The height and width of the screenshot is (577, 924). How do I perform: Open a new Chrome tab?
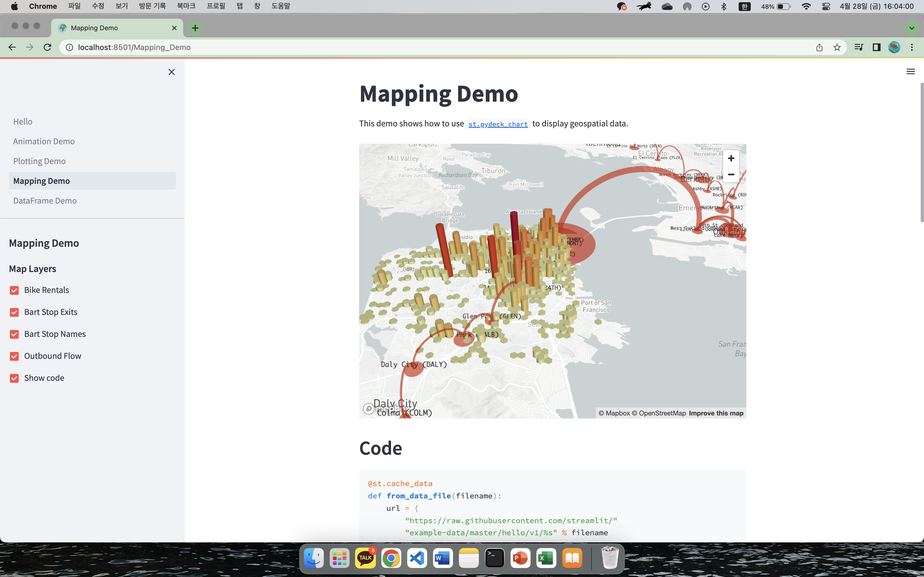tap(195, 28)
